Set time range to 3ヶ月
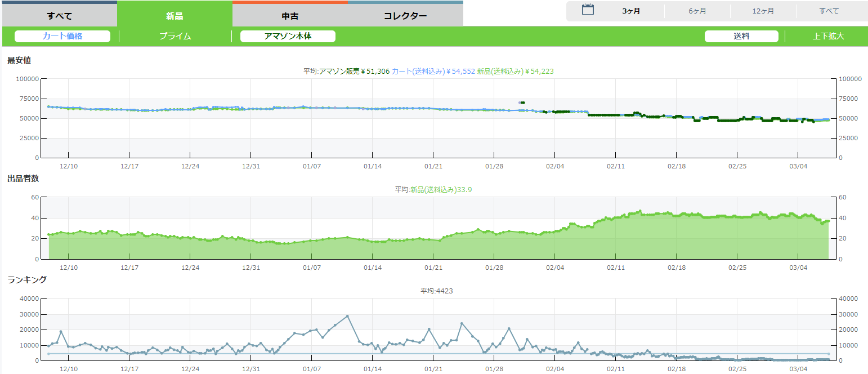The width and height of the screenshot is (868, 374). [x=631, y=11]
